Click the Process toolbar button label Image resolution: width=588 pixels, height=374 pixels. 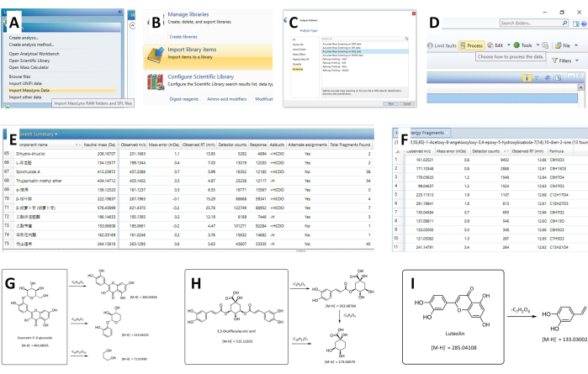[475, 45]
